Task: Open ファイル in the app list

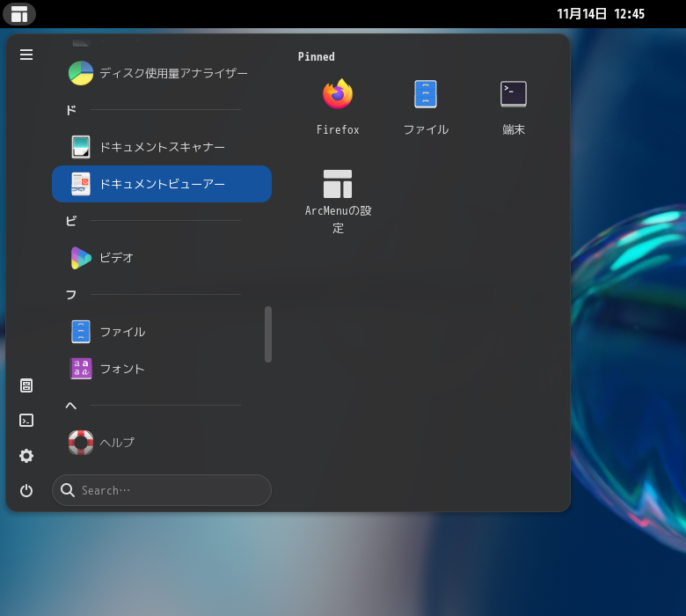Action: click(x=162, y=332)
